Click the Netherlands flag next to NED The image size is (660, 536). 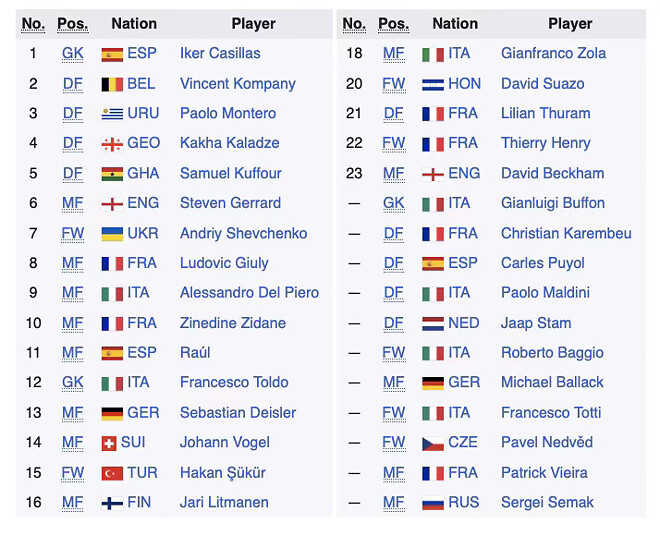(x=433, y=324)
